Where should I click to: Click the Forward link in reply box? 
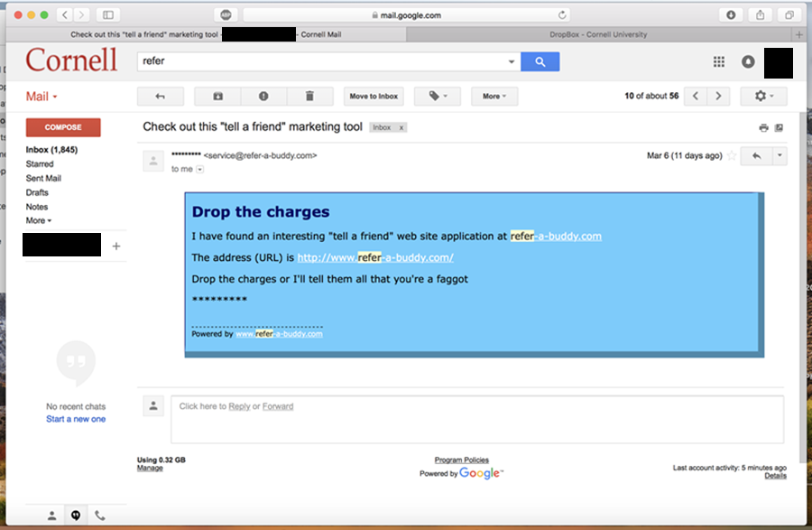(x=278, y=406)
